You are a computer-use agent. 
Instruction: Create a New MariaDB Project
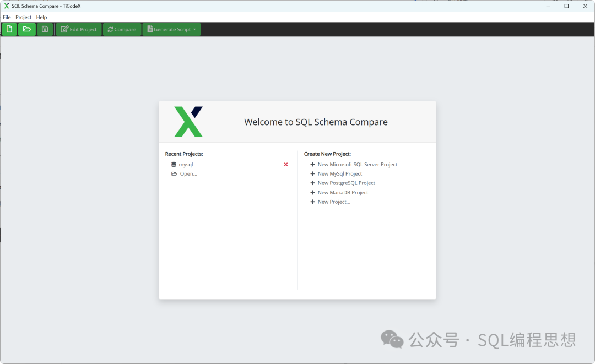point(343,192)
